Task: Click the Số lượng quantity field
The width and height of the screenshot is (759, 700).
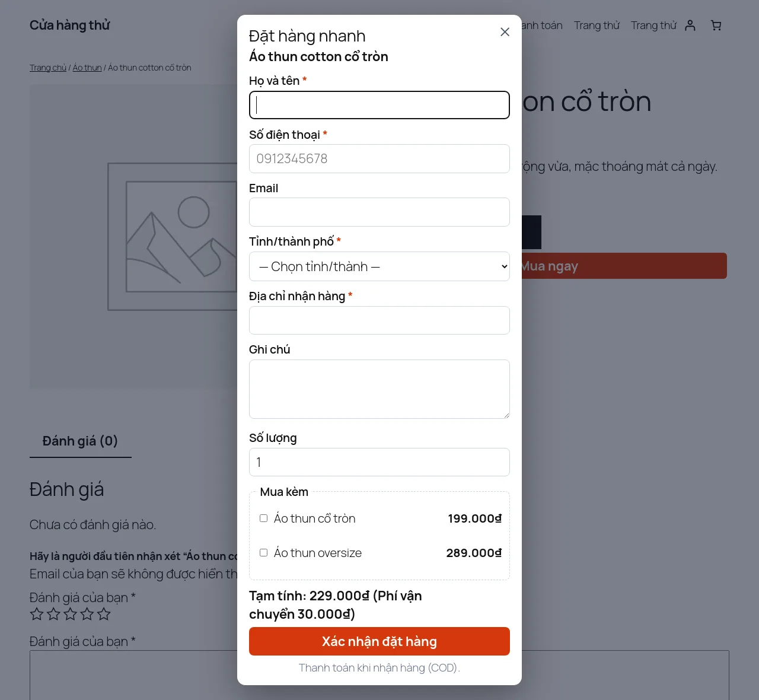Action: point(379,462)
